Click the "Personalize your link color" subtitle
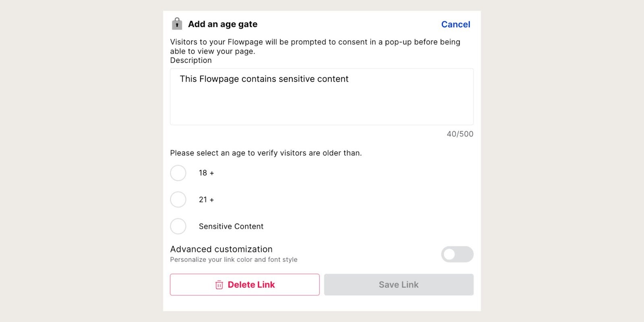Screen dimensions: 644x322 coord(233,260)
